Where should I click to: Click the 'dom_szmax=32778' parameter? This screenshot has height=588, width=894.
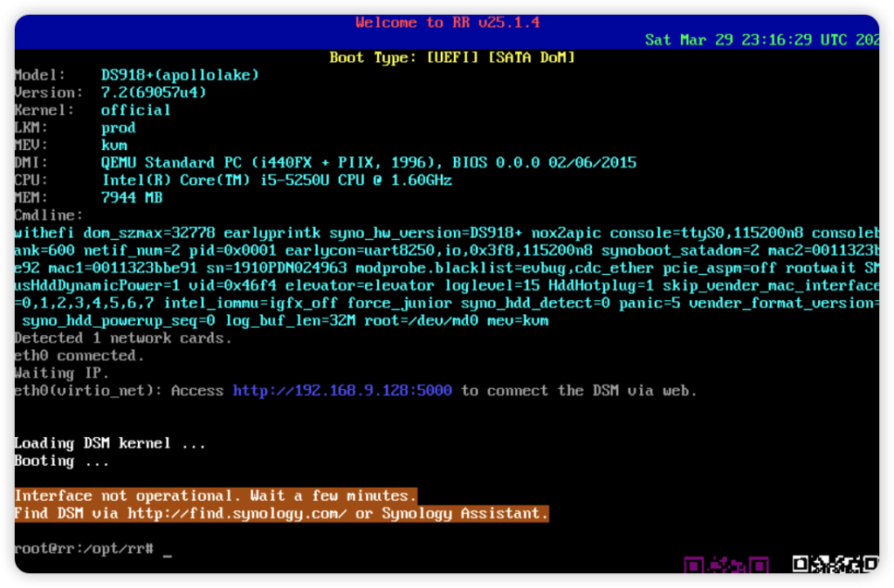(149, 233)
